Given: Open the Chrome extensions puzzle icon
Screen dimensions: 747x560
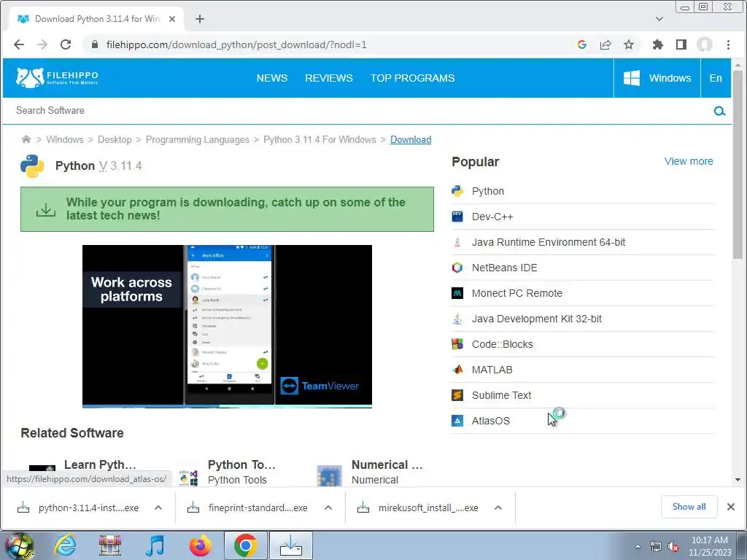Looking at the screenshot, I should point(658,44).
